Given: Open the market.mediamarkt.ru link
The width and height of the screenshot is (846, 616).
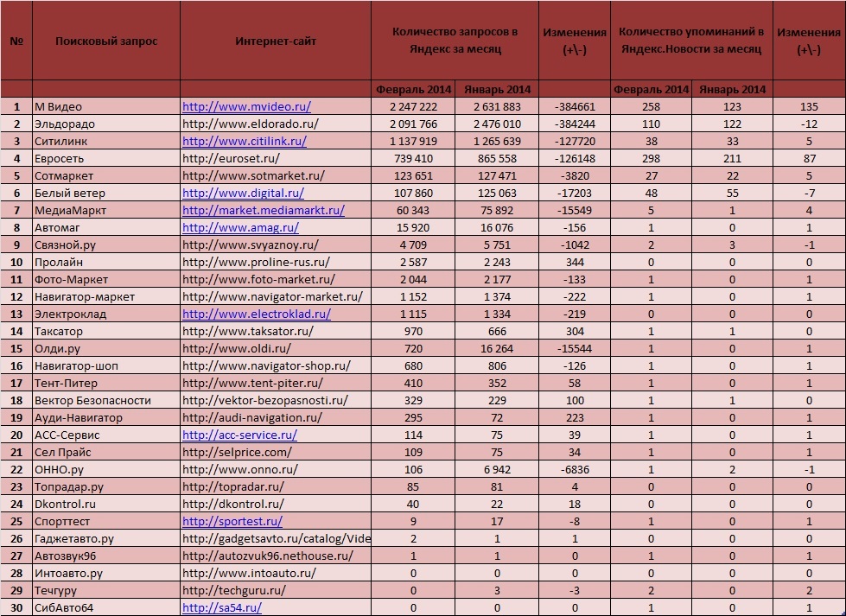Looking at the screenshot, I should point(264,210).
